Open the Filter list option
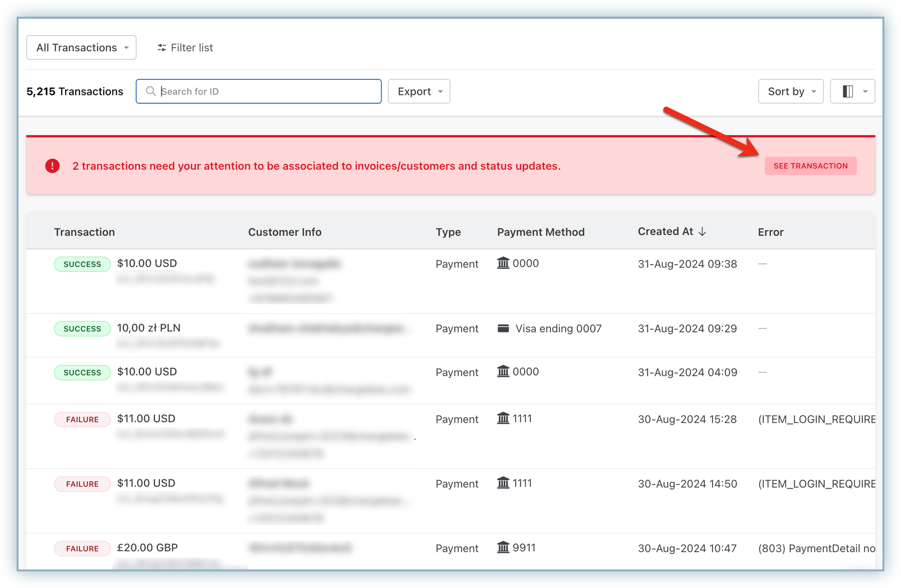This screenshot has width=901, height=588. (x=185, y=47)
